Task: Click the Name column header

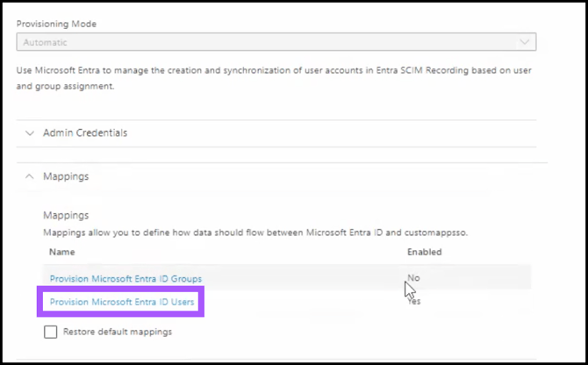Action: coord(62,252)
